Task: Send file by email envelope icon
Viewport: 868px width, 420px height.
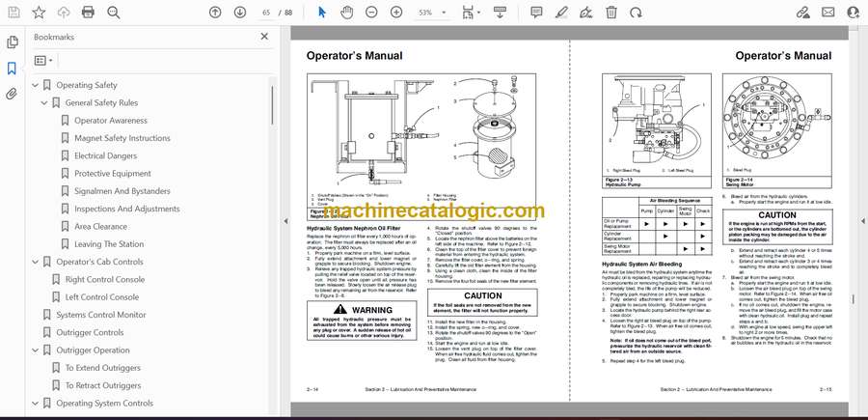Action: (x=828, y=13)
